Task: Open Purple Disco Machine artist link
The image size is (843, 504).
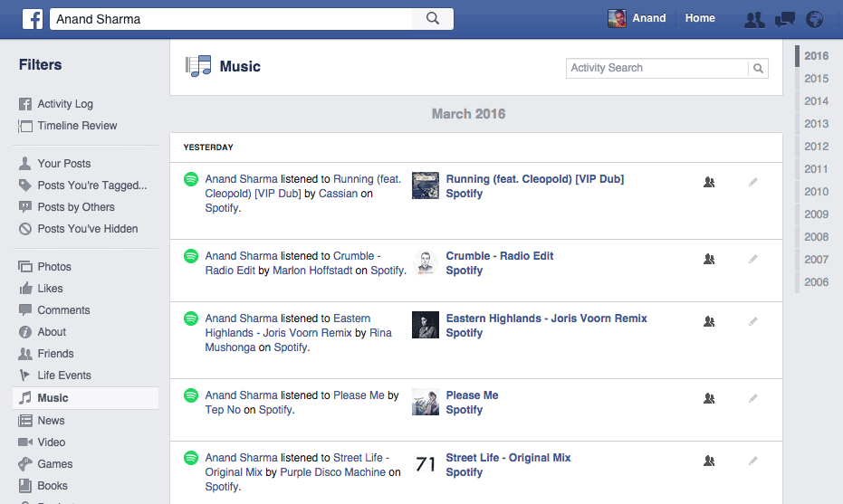Action: click(333, 471)
